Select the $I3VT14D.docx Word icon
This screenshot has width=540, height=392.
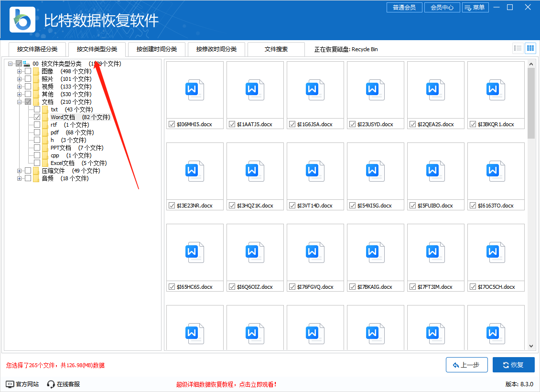pos(315,171)
